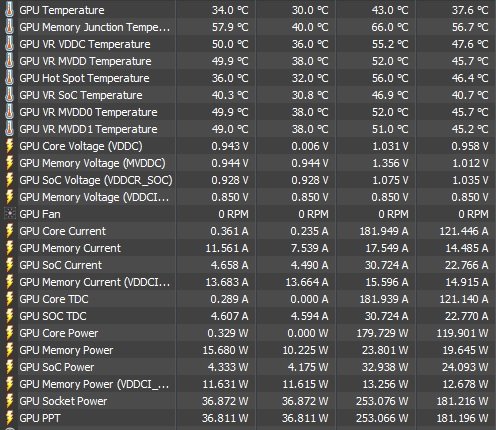Select the GPU Core TDC row label
The image size is (496, 430).
[54, 299]
